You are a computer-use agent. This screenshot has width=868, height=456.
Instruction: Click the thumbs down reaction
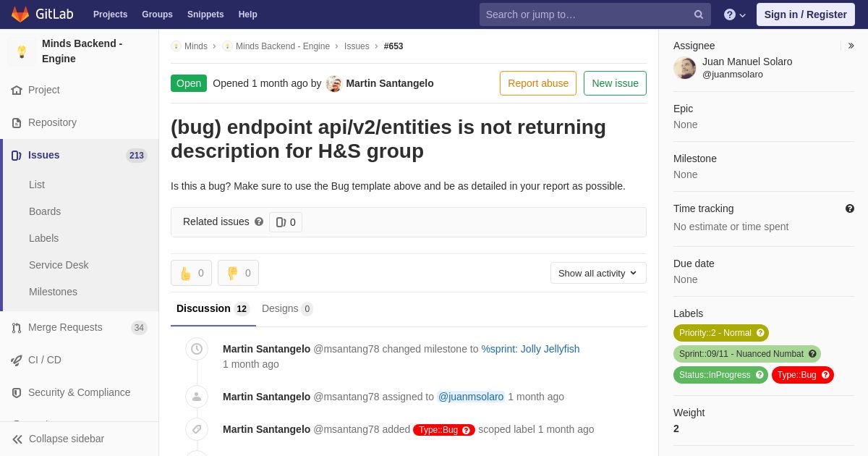pos(238,273)
